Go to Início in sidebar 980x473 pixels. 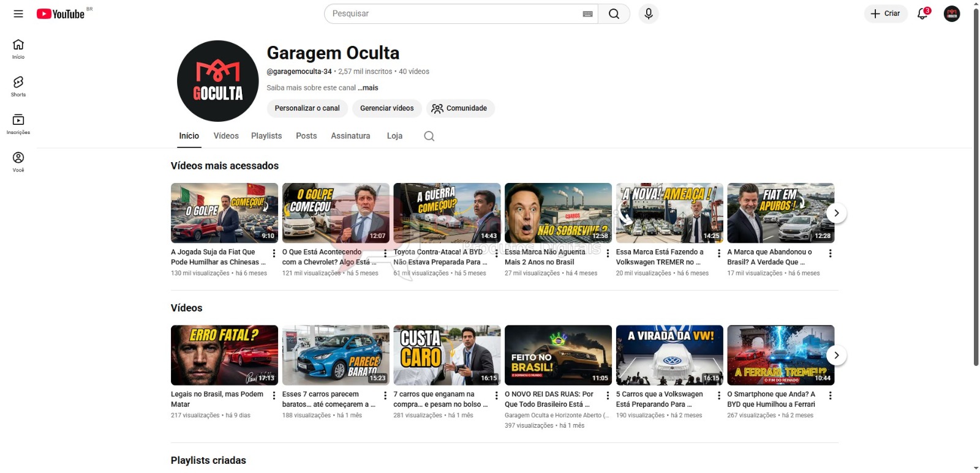[x=18, y=49]
